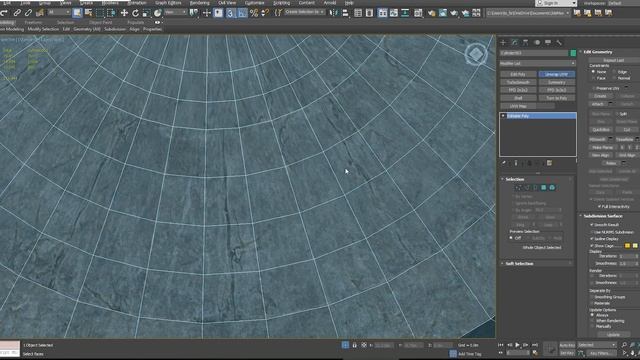Open the Create Selection Set dropdown
The width and height of the screenshot is (640, 360).
305,13
